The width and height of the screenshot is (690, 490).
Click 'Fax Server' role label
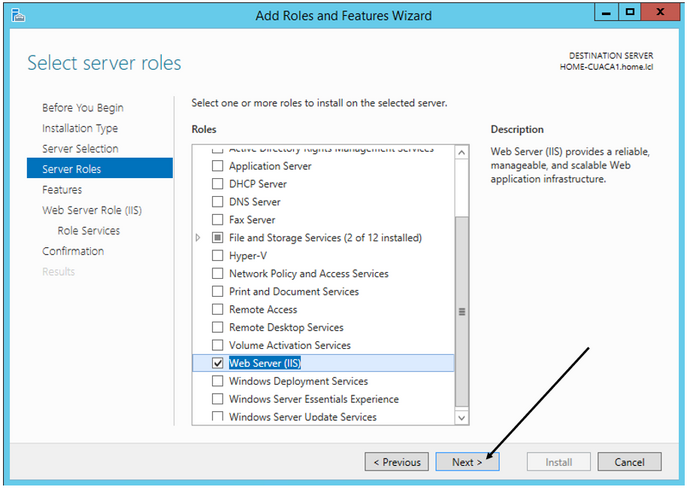click(252, 219)
